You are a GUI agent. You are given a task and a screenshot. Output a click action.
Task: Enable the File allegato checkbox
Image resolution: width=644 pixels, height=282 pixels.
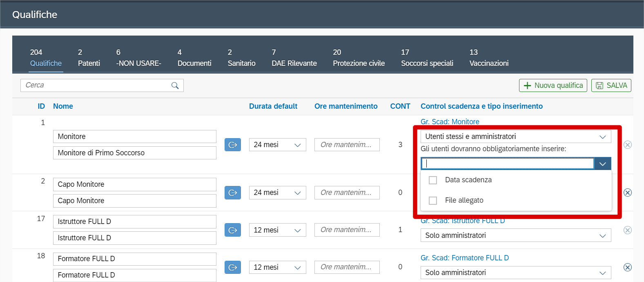[433, 201]
